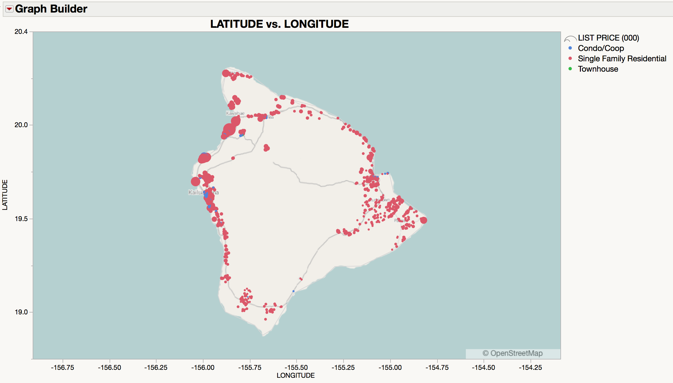This screenshot has height=383, width=673.
Task: Click the blue Condo/Coop legend marker
Action: pyautogui.click(x=570, y=48)
